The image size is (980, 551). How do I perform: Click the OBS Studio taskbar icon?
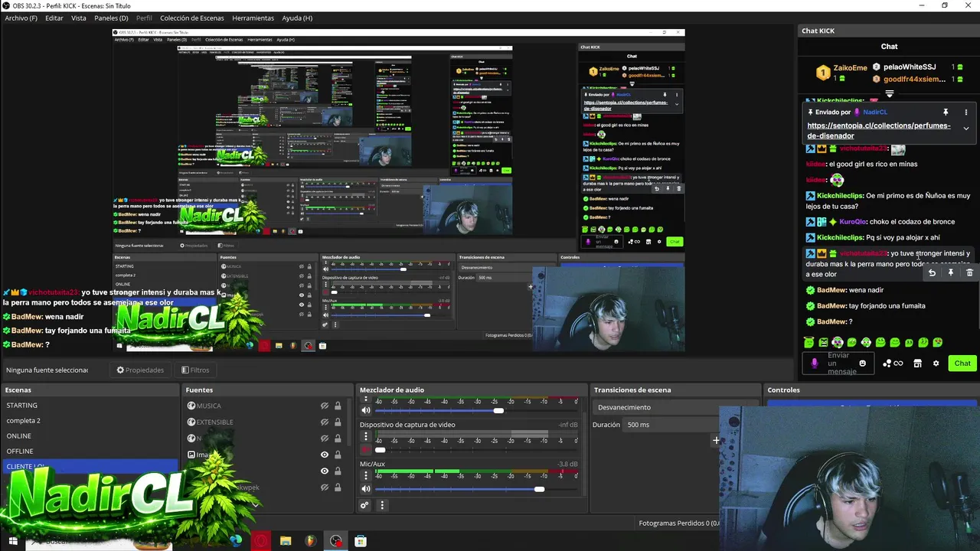pyautogui.click(x=336, y=541)
